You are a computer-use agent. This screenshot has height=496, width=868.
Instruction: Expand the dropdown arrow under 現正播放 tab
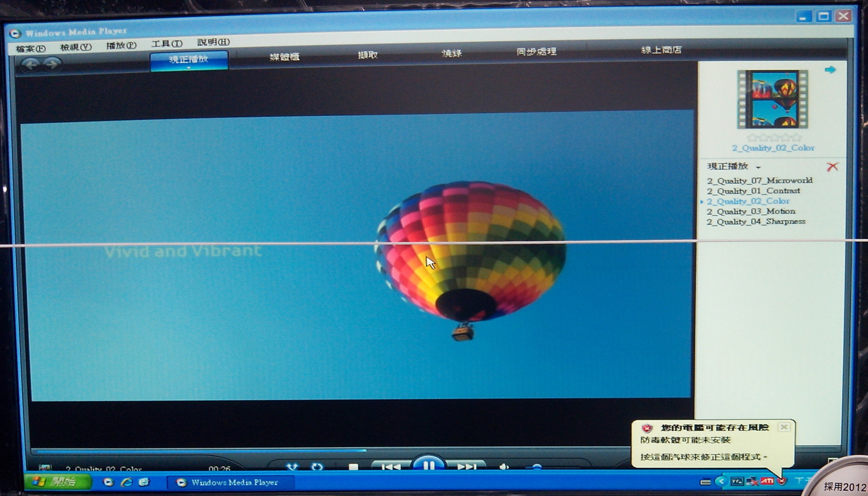point(189,68)
